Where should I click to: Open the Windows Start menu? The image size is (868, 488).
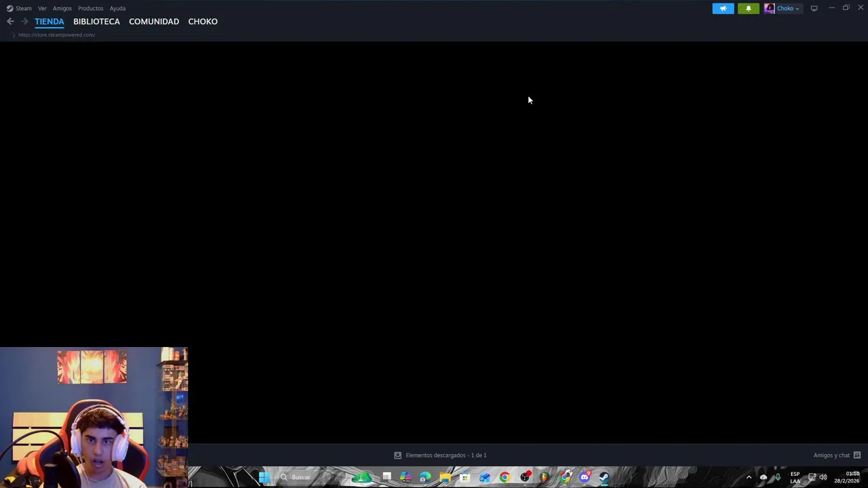[264, 477]
